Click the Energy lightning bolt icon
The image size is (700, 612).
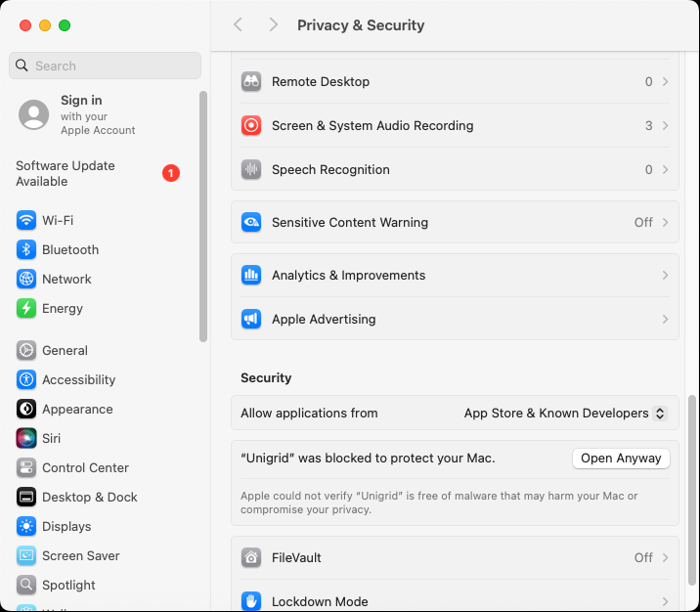(26, 309)
